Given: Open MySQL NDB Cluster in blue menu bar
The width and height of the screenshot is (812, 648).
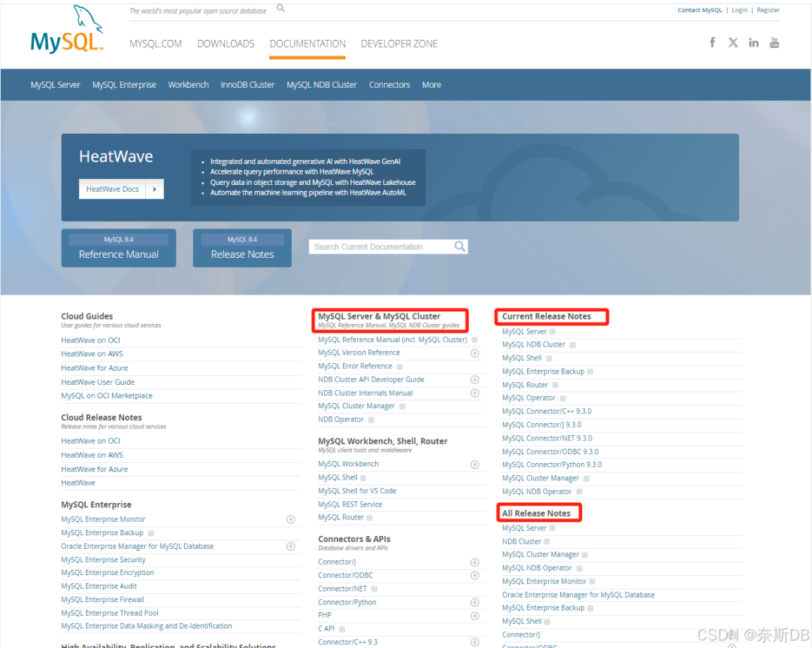Looking at the screenshot, I should pos(322,85).
